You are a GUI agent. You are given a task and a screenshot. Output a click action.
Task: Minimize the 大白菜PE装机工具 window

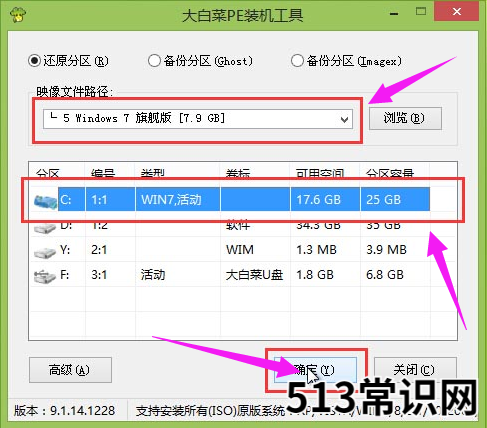(x=394, y=13)
